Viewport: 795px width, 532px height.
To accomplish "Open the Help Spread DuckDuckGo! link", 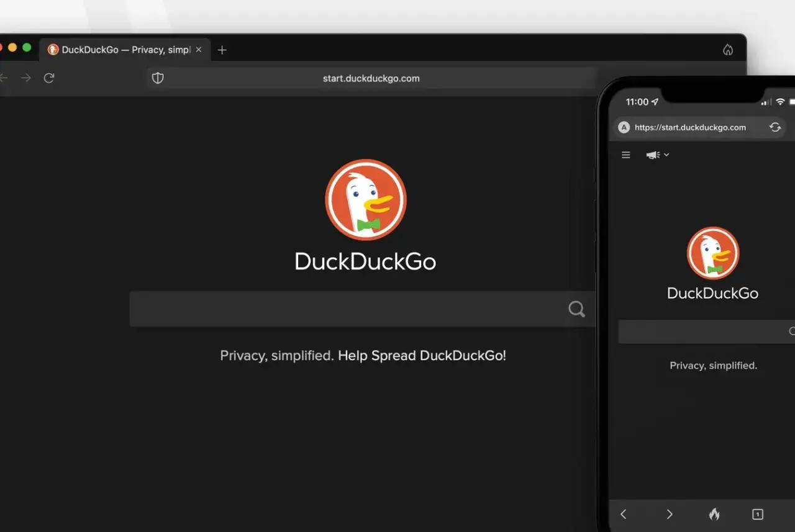I will coord(422,356).
